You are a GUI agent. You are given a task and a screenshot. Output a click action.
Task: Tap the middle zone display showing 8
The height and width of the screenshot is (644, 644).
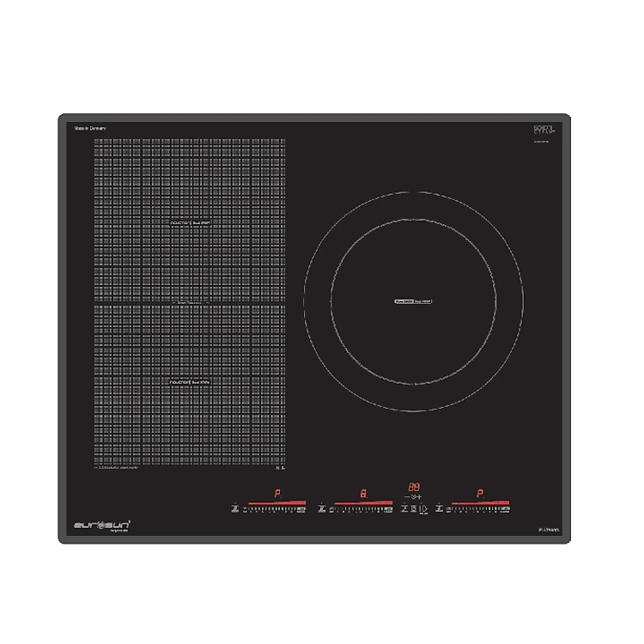(x=363, y=494)
